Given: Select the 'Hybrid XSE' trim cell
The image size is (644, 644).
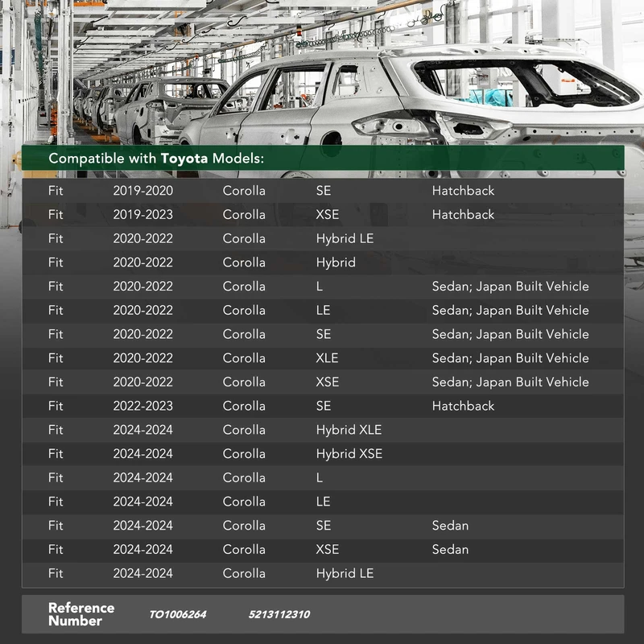Looking at the screenshot, I should (x=349, y=453).
